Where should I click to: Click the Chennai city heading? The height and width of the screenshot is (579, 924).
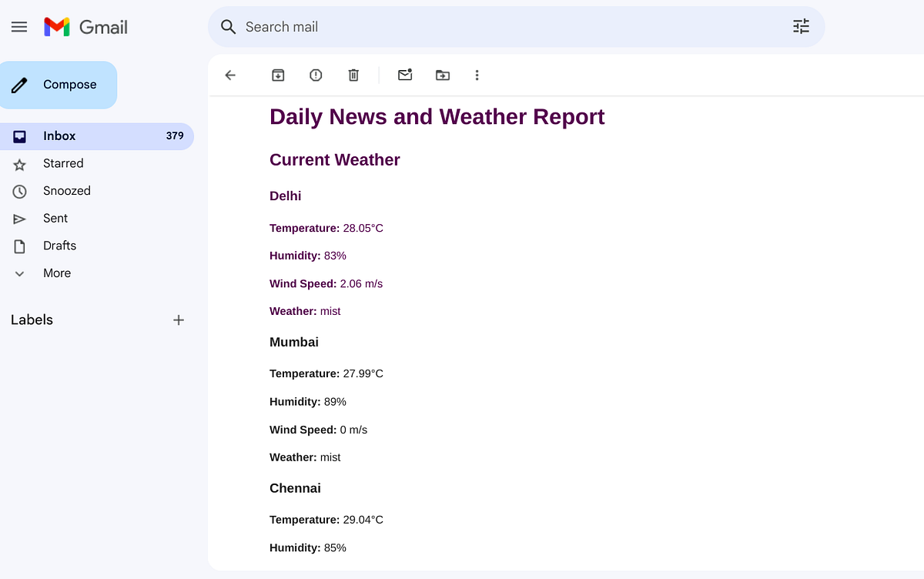coord(295,488)
